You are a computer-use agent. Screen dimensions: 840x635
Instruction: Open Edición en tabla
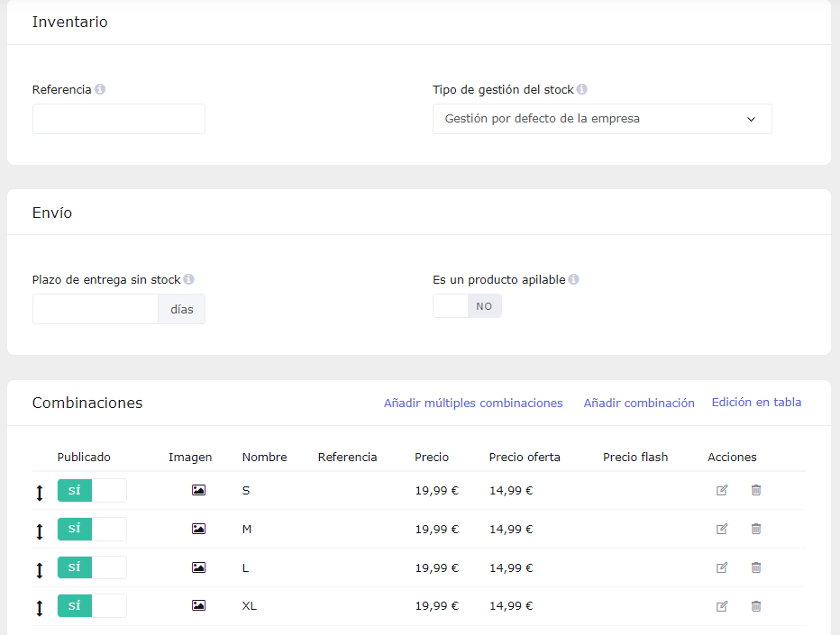[756, 403]
